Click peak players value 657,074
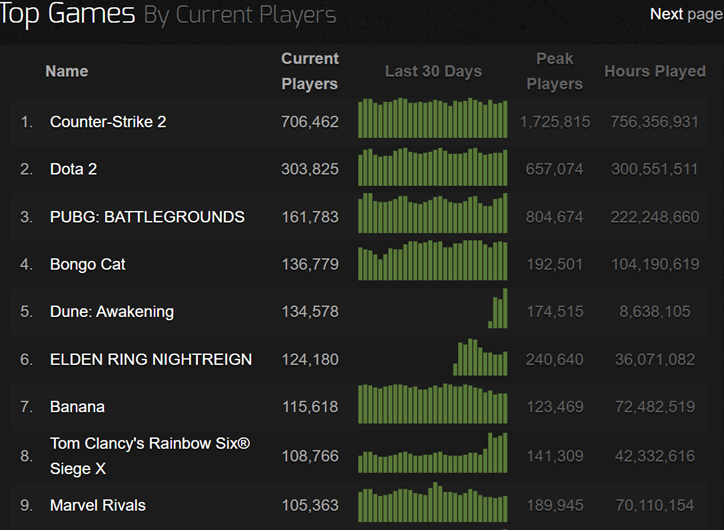The width and height of the screenshot is (724, 532). 555,169
